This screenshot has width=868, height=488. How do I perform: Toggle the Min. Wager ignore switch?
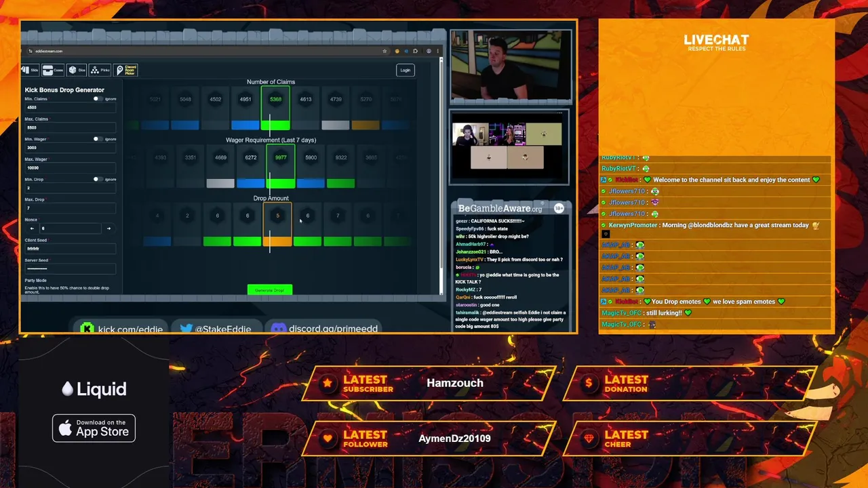[98, 139]
